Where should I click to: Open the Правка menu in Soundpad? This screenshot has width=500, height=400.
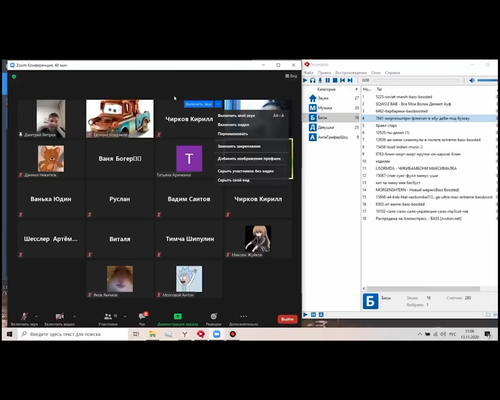(324, 73)
